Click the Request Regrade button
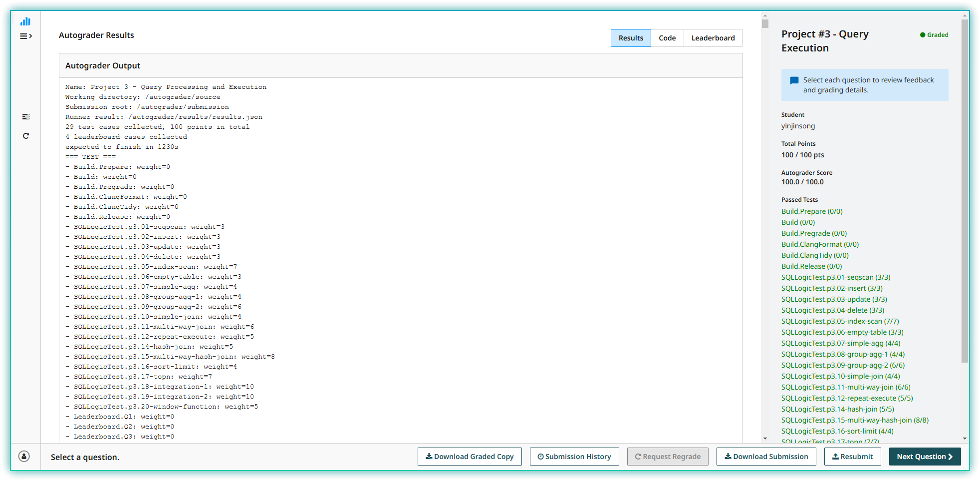 coord(667,457)
